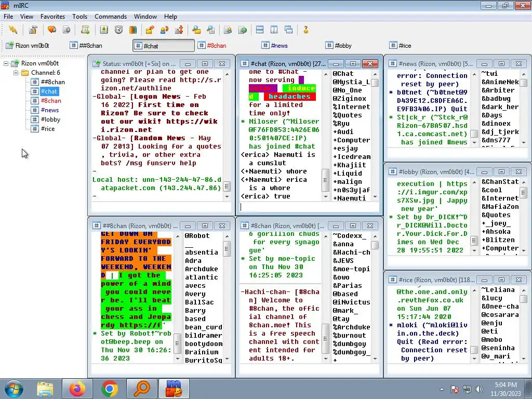
Task: Select &Arbiter in #news nick list
Action: pos(498,90)
